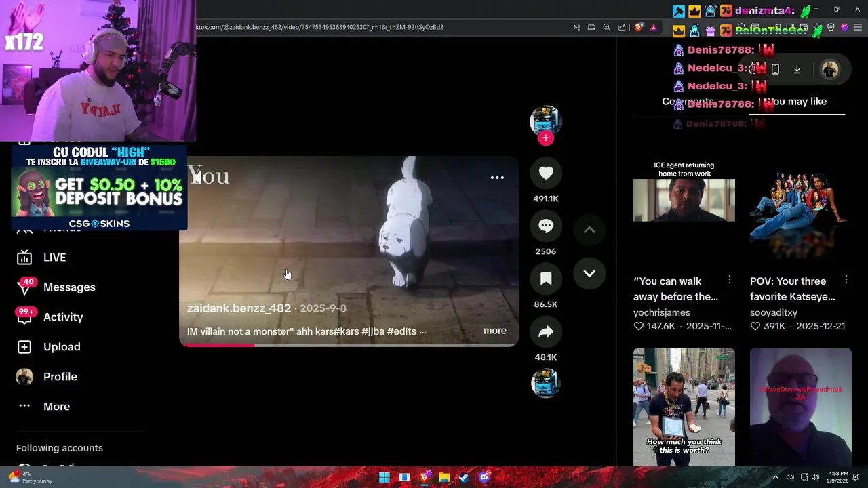Open the How much is this worth thumbnail

tap(684, 407)
